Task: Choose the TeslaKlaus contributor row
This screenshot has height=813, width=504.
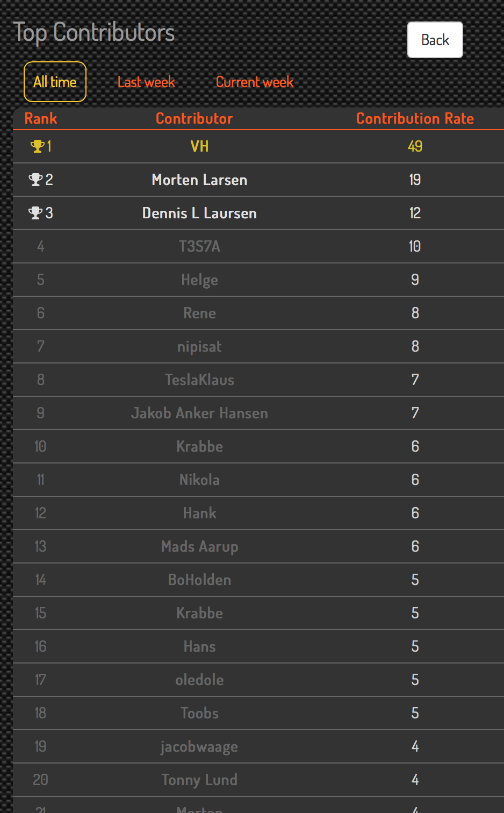Action: (x=258, y=380)
